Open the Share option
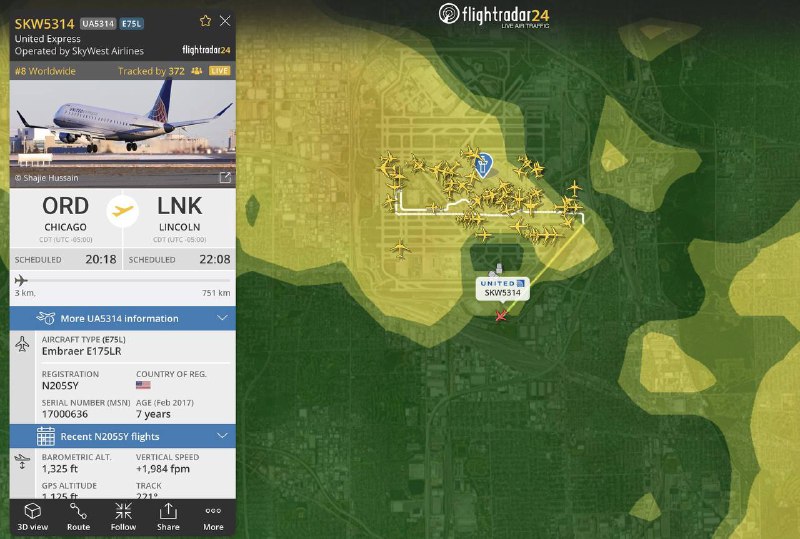800x539 pixels. point(168,517)
